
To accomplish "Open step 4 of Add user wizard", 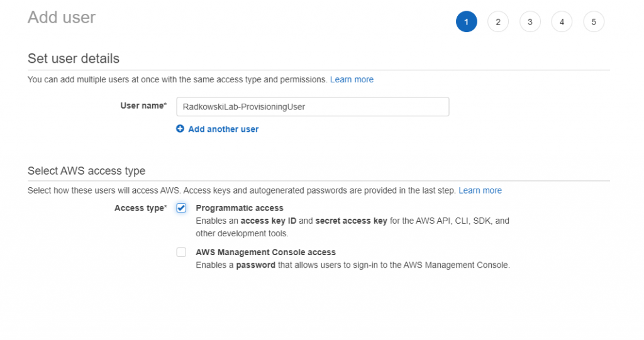I will pyautogui.click(x=562, y=22).
